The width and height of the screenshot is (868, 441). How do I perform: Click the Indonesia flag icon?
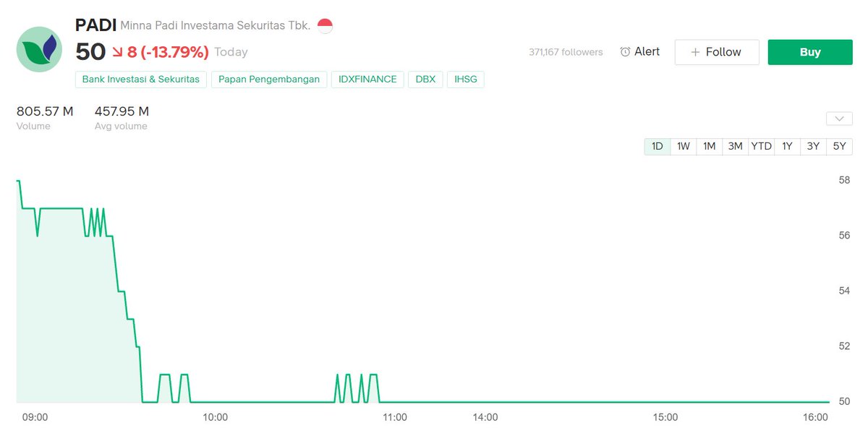pos(325,26)
